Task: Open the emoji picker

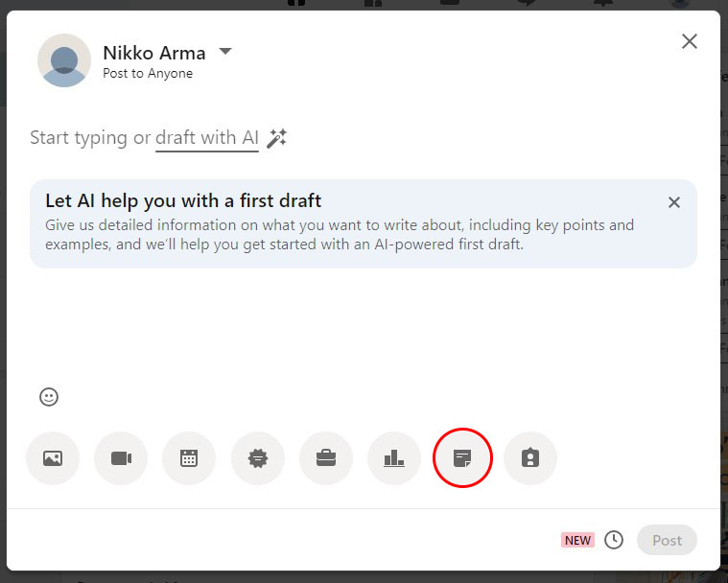Action: tap(49, 397)
